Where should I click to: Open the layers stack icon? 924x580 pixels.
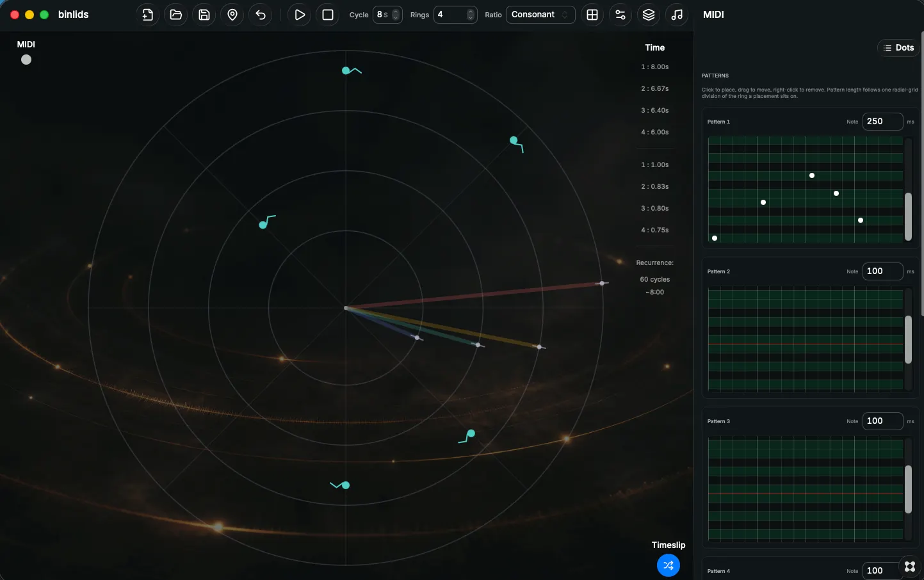(649, 15)
